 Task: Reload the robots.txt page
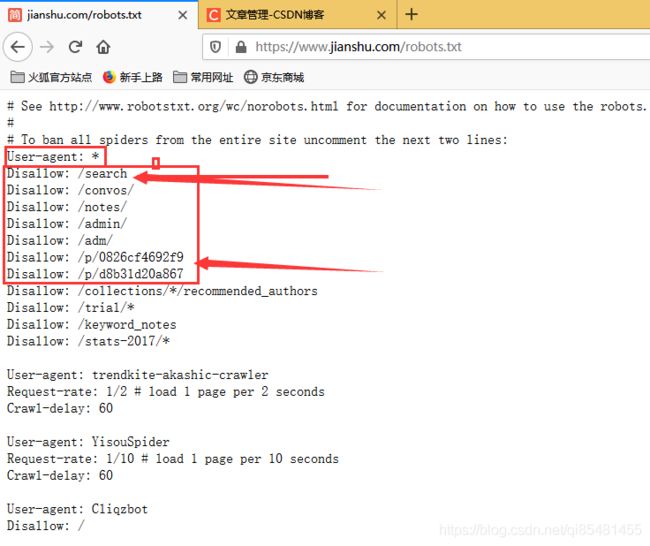[x=75, y=47]
